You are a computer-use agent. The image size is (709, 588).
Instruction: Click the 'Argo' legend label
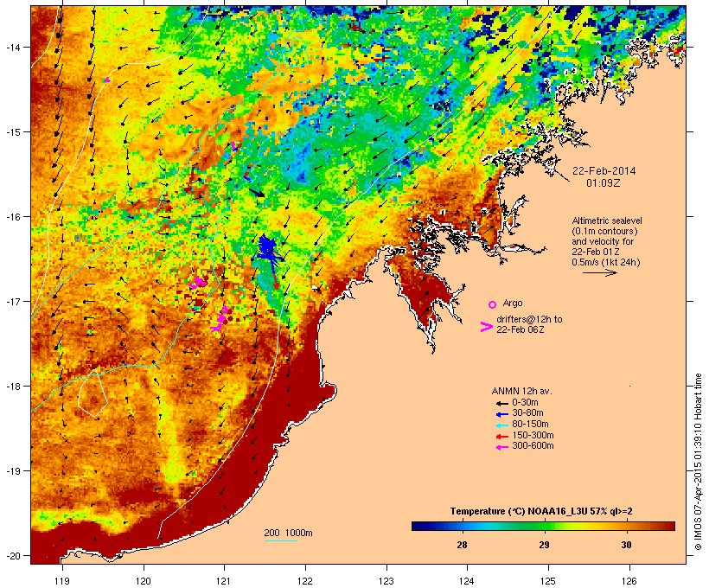point(513,303)
